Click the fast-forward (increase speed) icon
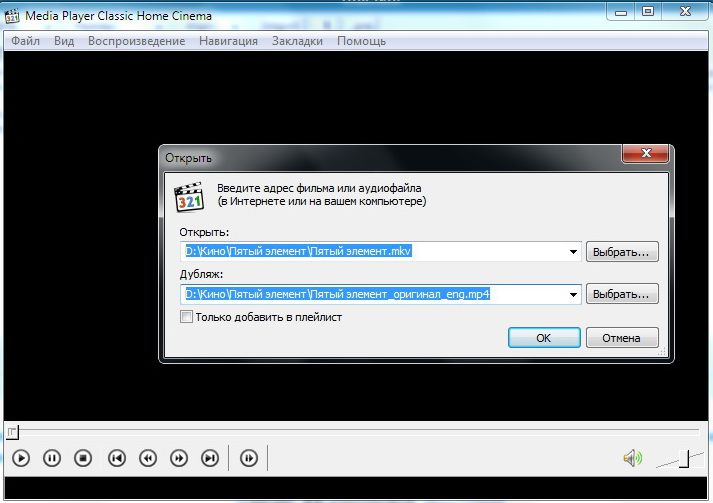The width and height of the screenshot is (713, 503). click(x=179, y=458)
